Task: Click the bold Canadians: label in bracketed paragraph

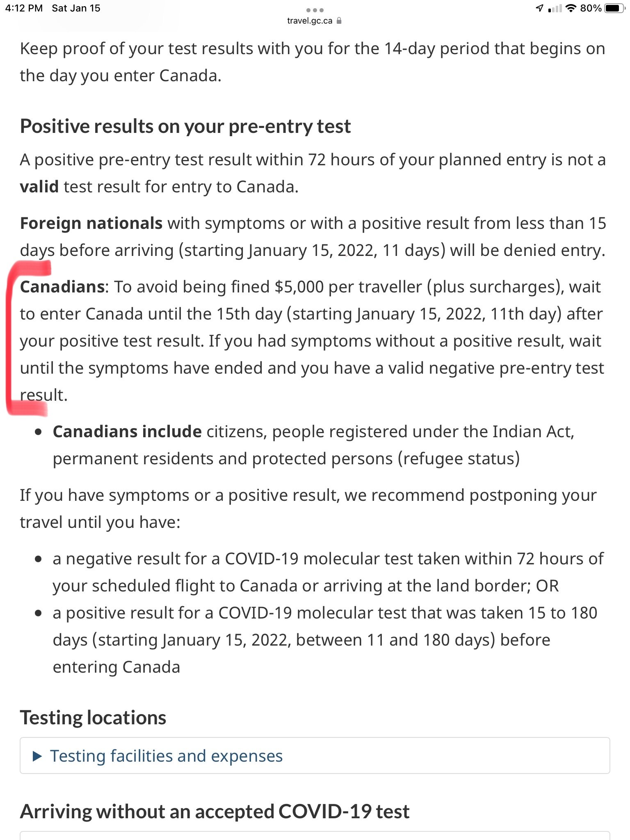Action: [64, 287]
